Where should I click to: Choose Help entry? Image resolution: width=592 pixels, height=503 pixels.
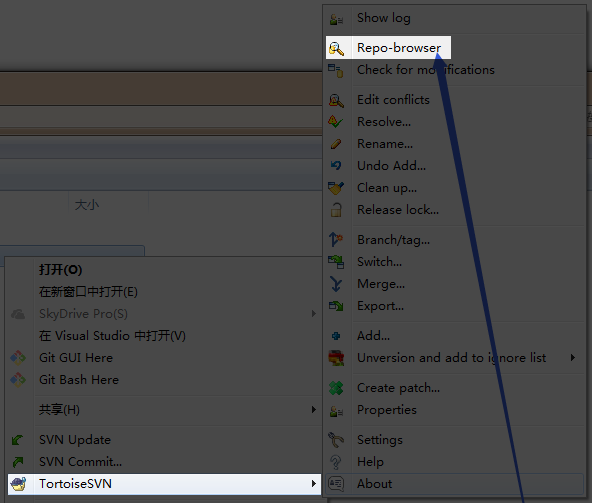(370, 462)
